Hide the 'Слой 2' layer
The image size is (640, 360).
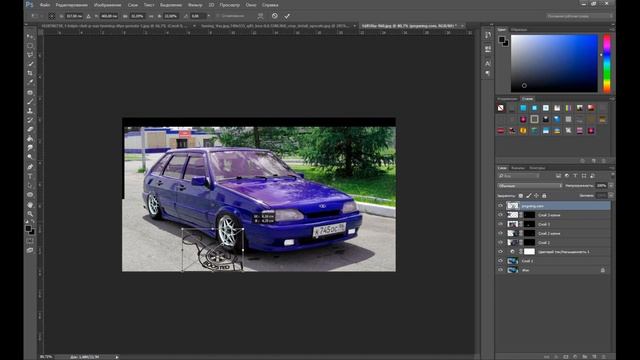click(x=500, y=242)
